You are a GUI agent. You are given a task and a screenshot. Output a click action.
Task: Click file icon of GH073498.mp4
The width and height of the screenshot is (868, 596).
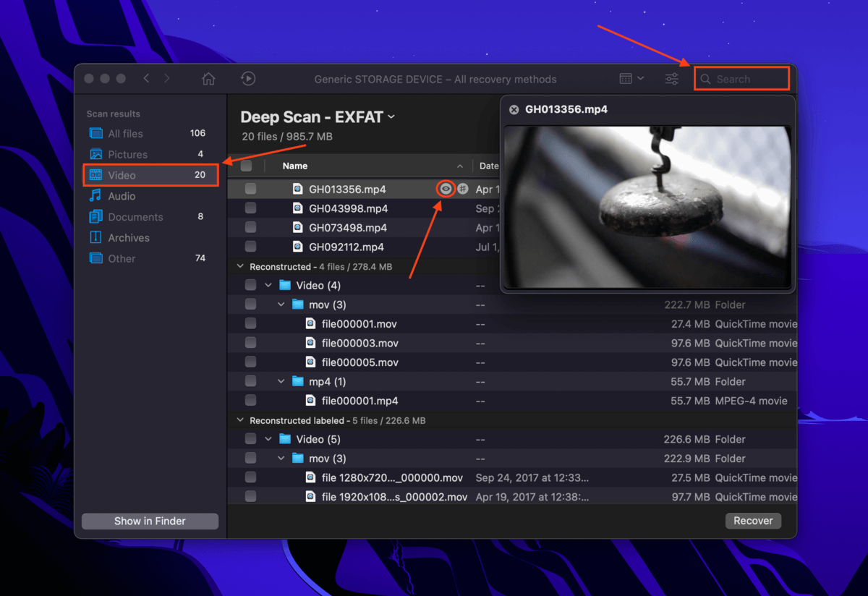click(x=297, y=227)
